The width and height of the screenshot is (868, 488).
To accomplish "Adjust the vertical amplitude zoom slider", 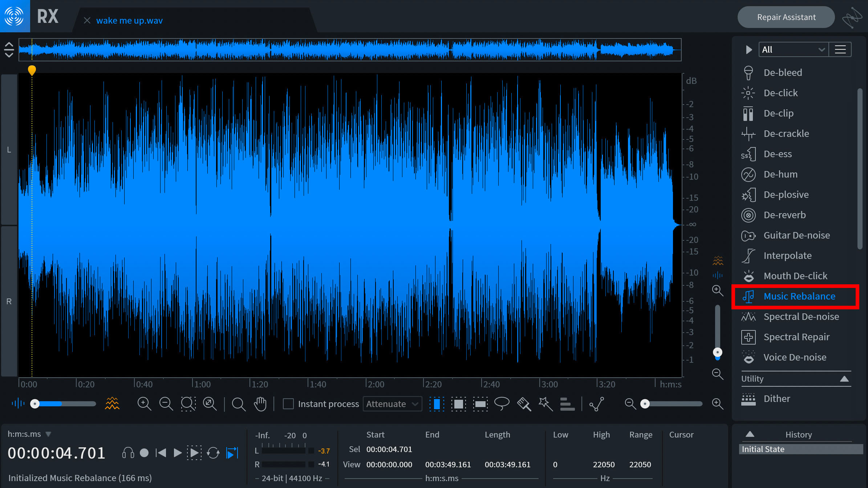I will point(718,332).
